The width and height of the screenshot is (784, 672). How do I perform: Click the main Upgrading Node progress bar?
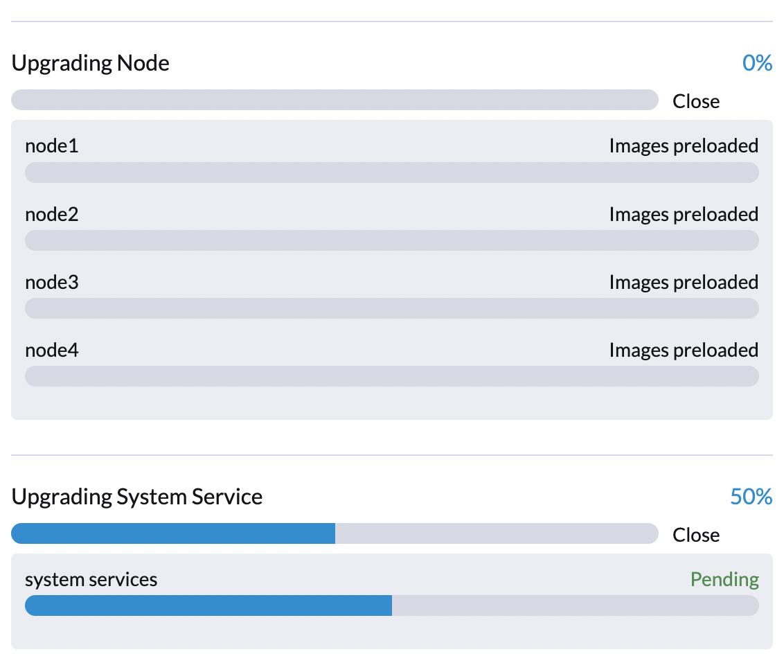coord(335,100)
